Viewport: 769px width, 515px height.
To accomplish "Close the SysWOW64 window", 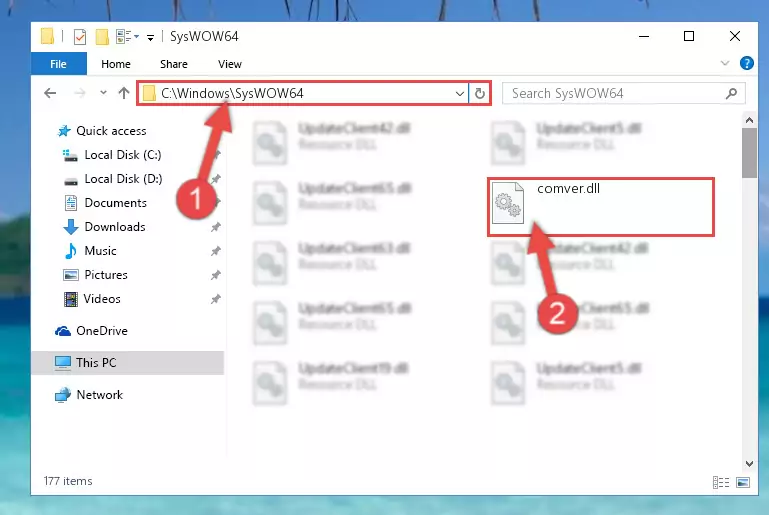I will click(x=735, y=36).
